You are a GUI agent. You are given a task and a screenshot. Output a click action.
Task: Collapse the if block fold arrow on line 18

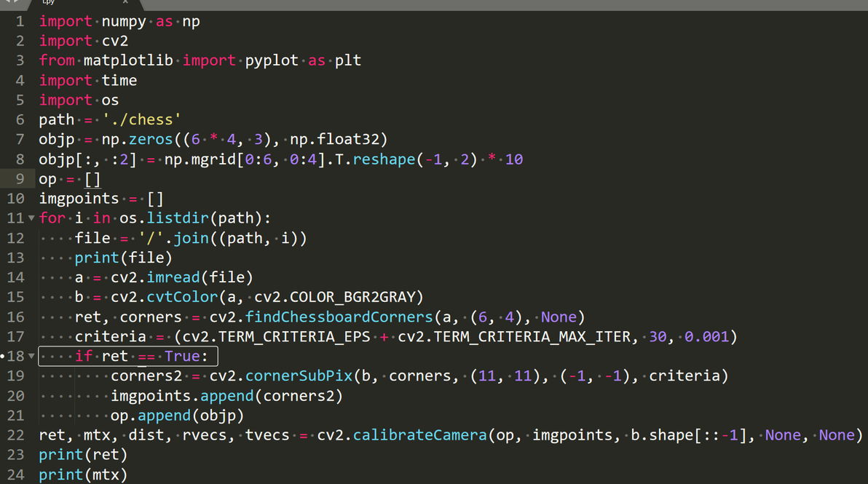click(x=31, y=356)
